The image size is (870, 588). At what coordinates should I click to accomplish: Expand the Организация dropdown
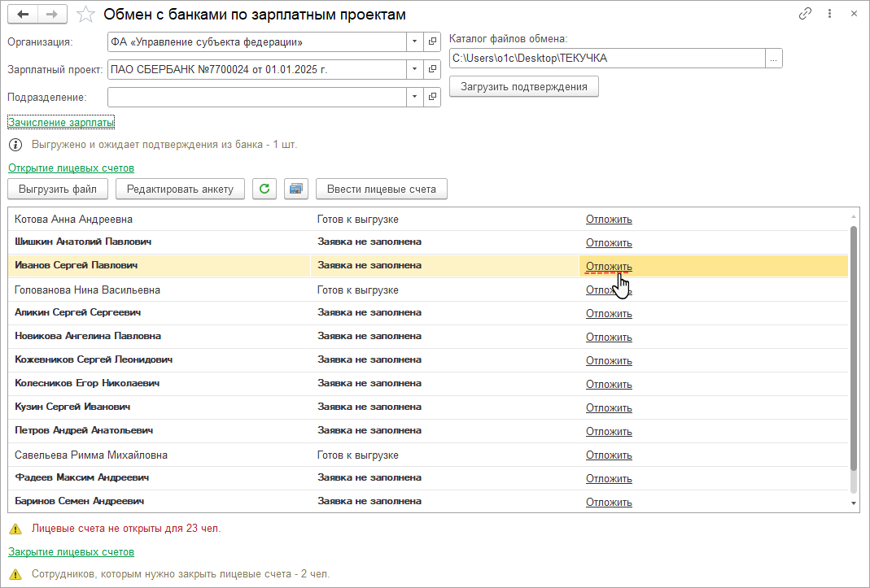tap(414, 41)
